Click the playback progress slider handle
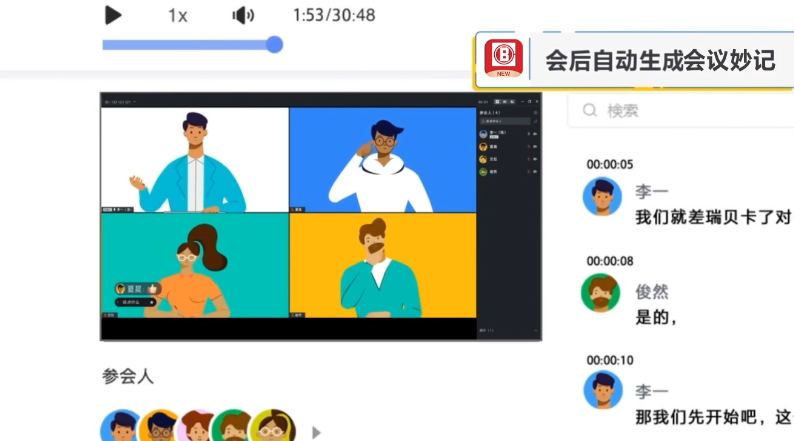 [x=274, y=44]
